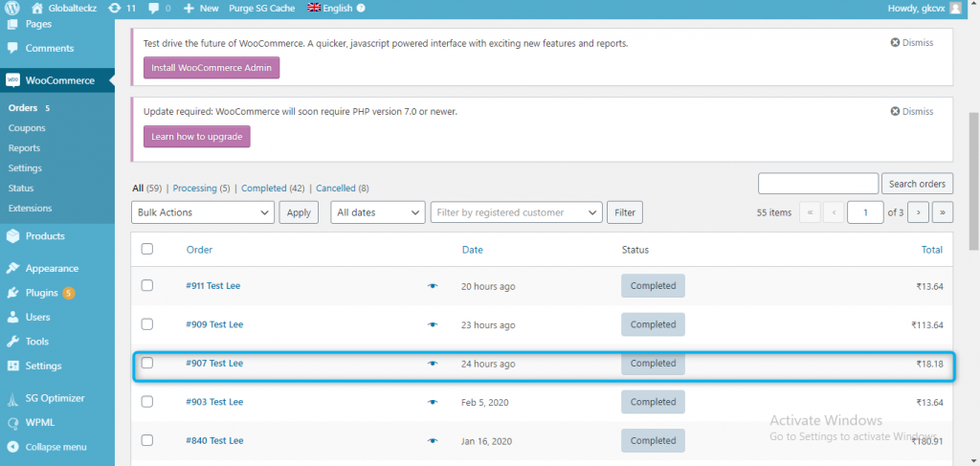
Task: Open Filter by registered customer dropdown
Action: (517, 212)
